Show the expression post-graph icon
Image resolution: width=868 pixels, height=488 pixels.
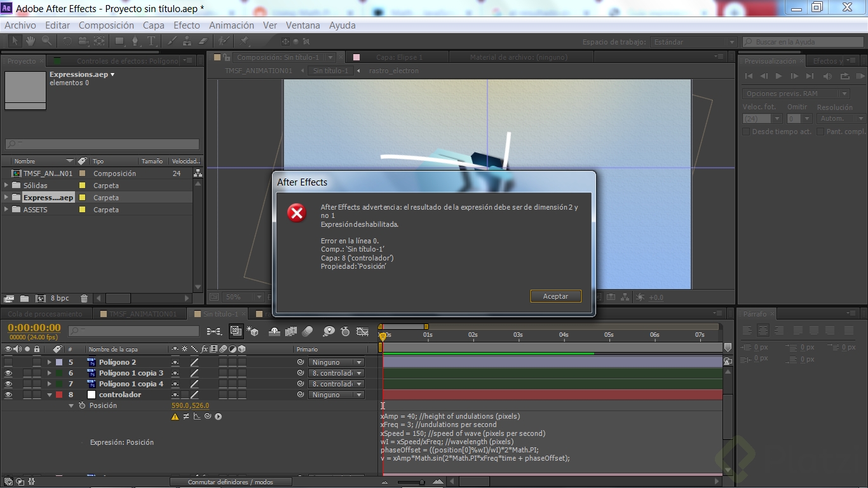click(x=196, y=417)
